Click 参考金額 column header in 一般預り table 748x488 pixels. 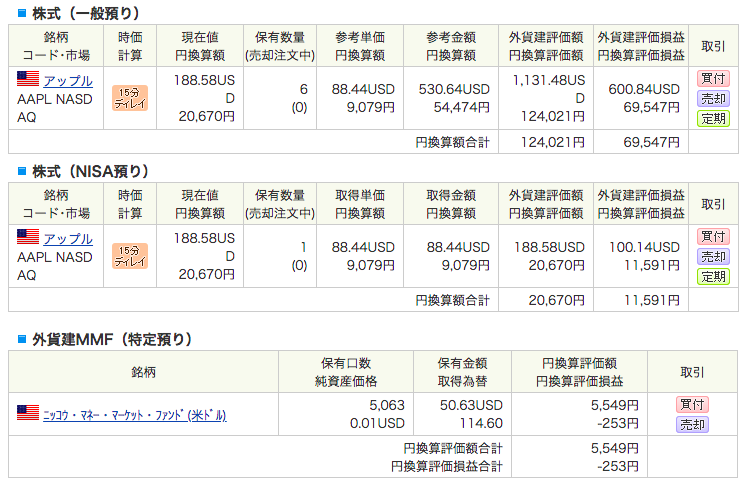pos(451,46)
